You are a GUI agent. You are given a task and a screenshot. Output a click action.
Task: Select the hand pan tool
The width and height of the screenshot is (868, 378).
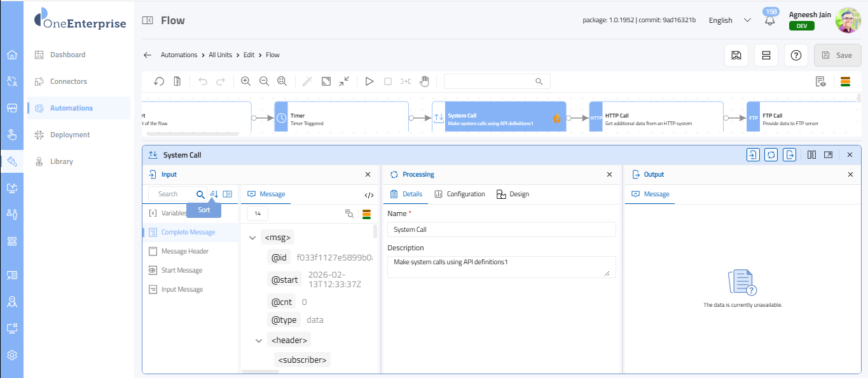(x=424, y=81)
